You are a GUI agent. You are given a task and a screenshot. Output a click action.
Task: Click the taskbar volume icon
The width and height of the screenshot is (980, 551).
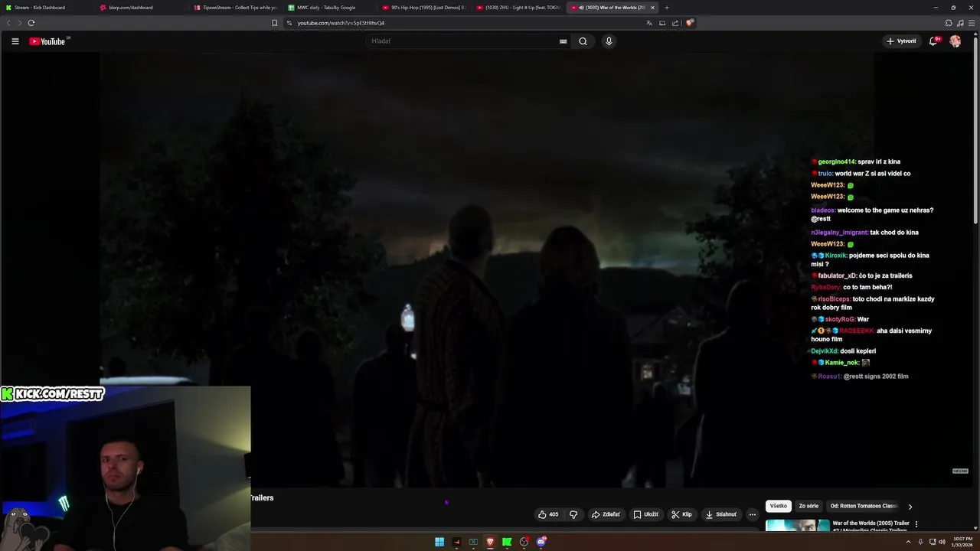[x=942, y=542]
